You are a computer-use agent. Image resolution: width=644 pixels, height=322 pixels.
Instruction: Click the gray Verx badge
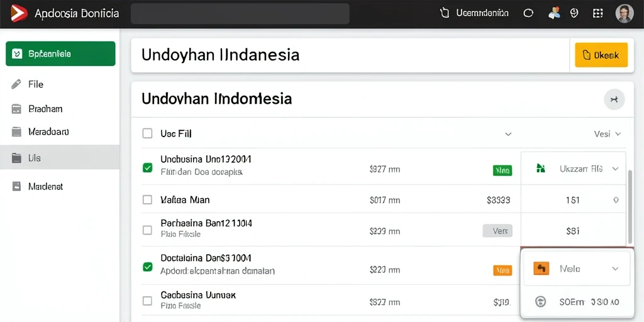point(497,231)
